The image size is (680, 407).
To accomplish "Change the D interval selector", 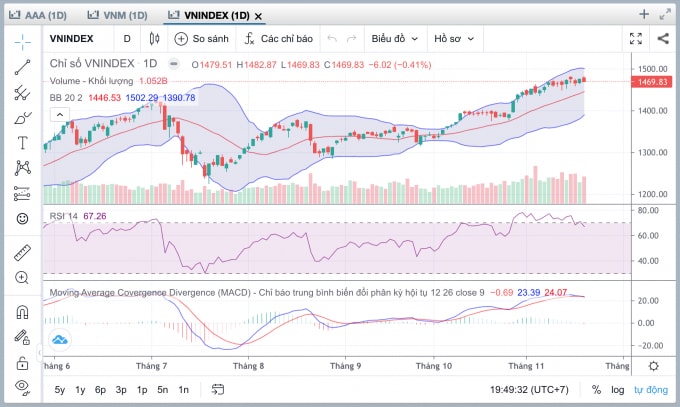I will (127, 39).
